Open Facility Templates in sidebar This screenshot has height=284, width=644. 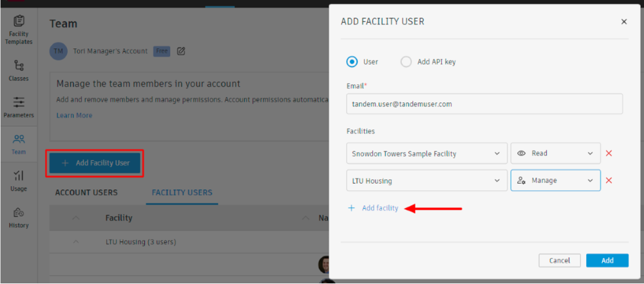click(x=19, y=29)
